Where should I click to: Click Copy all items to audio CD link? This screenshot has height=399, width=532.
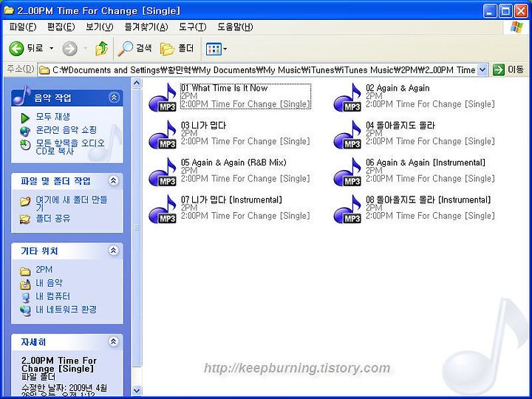[70, 147]
